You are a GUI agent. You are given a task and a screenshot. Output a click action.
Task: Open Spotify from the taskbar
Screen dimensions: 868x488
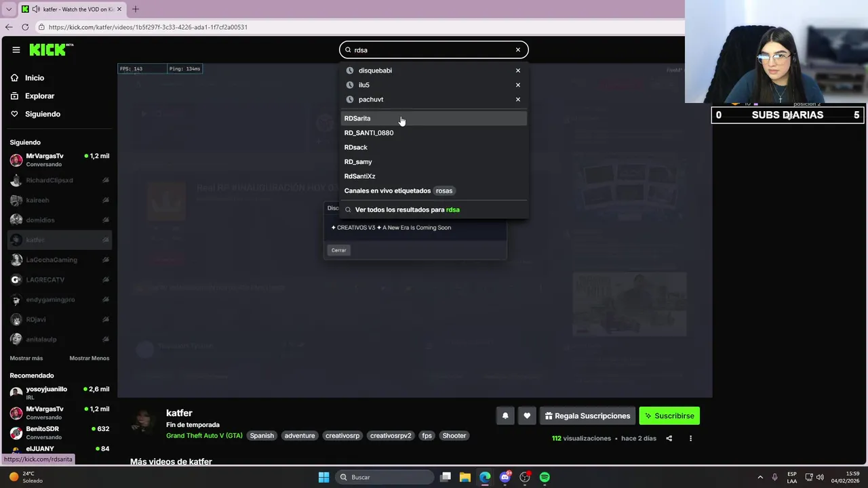coord(545,477)
